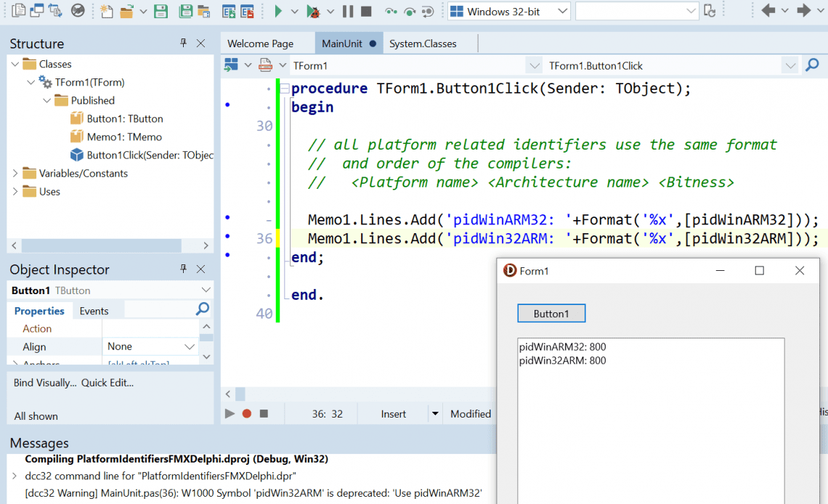Collapse the TForm1(TForm) node
This screenshot has width=828, height=504.
coord(31,82)
